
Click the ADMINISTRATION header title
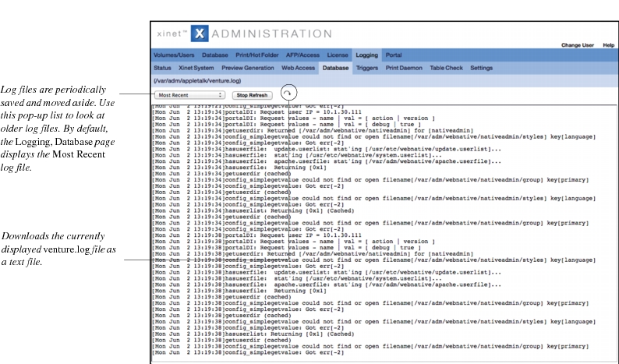(271, 34)
